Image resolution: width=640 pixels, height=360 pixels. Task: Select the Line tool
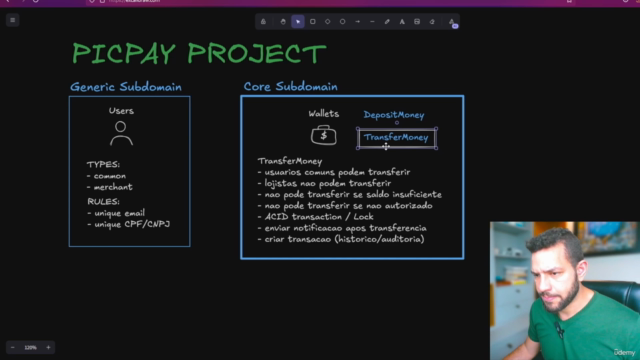click(372, 22)
